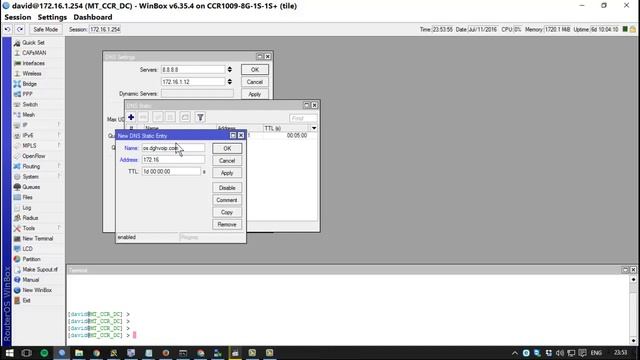Click the Session address field

[x=105, y=29]
